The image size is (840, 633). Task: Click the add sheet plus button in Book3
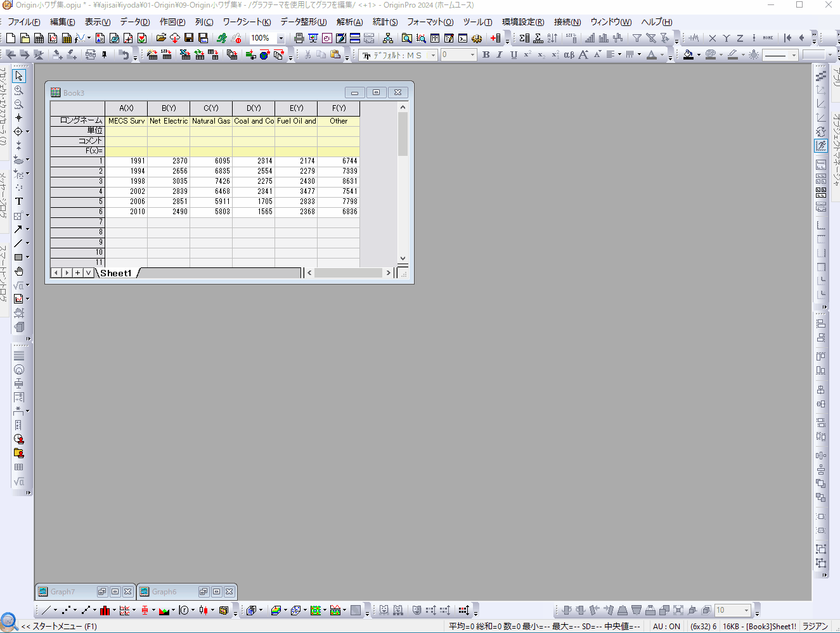(77, 273)
